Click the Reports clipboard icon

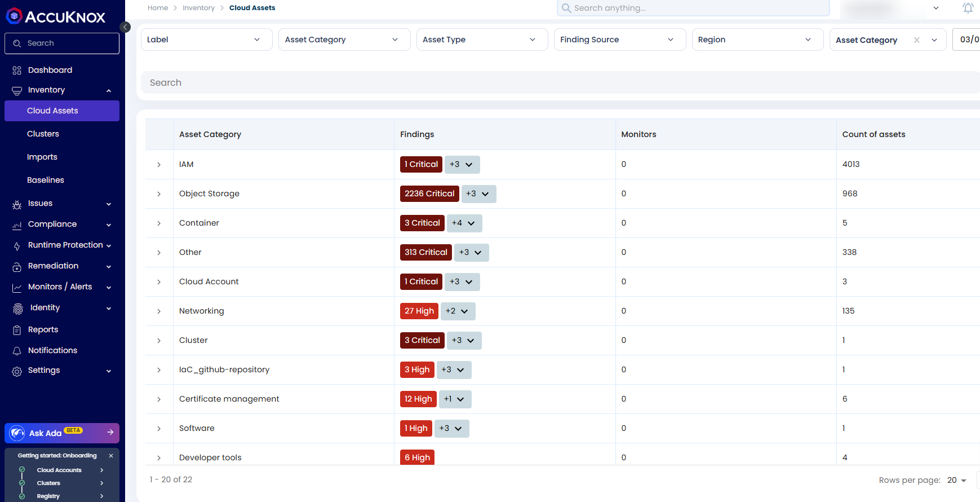pos(17,330)
